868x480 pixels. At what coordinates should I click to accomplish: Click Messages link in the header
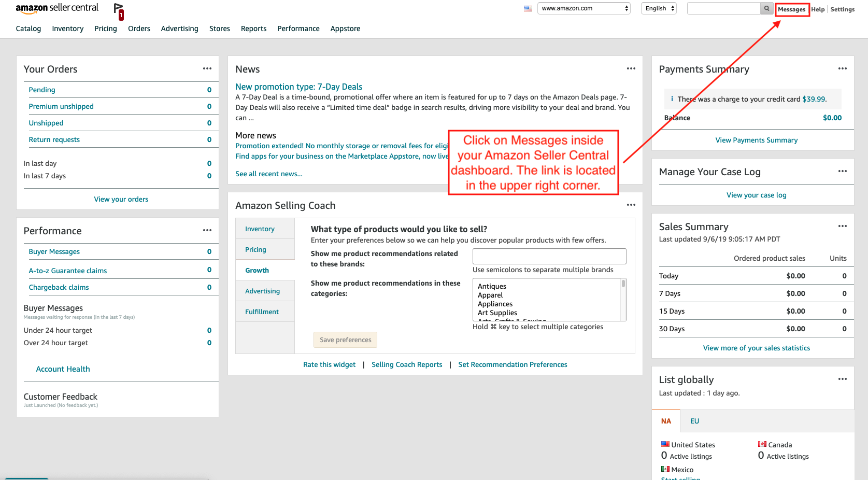click(791, 9)
